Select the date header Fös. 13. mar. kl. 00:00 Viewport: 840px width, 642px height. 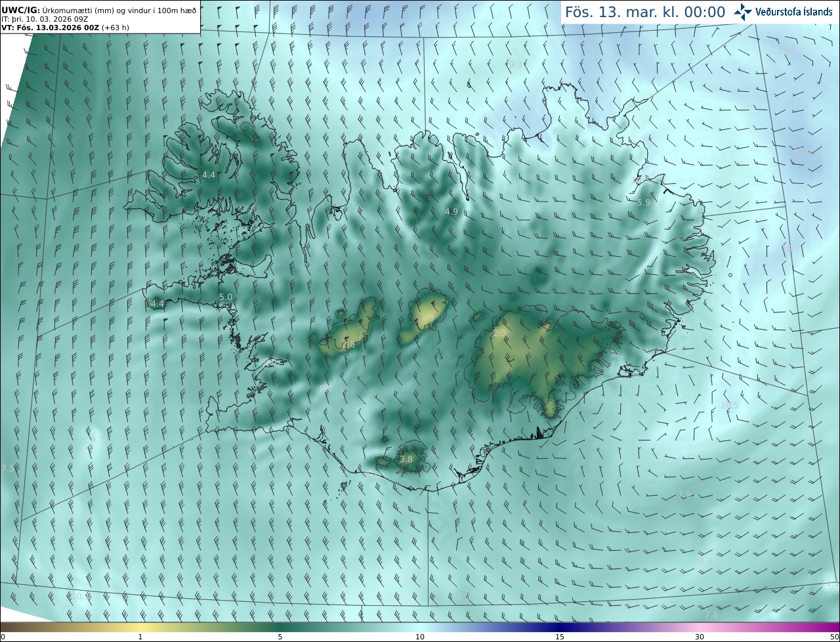(645, 12)
